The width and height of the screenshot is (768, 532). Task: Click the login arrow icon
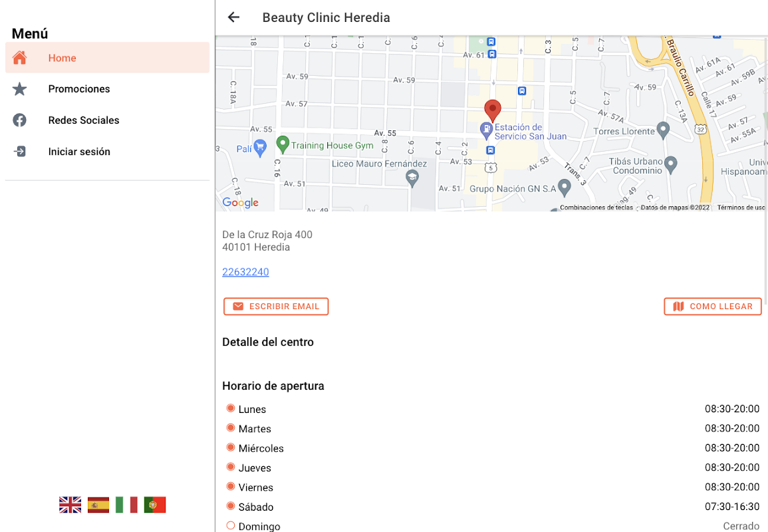tap(19, 152)
